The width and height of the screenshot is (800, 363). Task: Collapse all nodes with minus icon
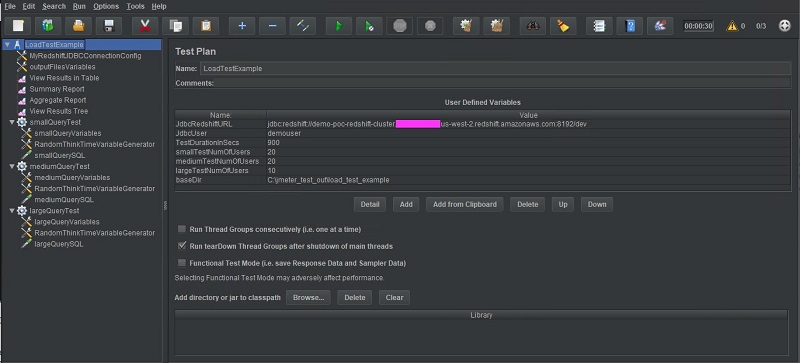(x=272, y=26)
